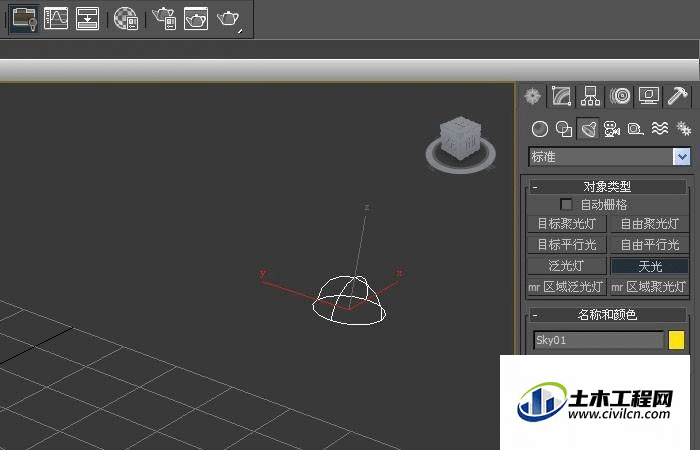
Task: Click the 自由聚光灯 button
Action: [650, 224]
